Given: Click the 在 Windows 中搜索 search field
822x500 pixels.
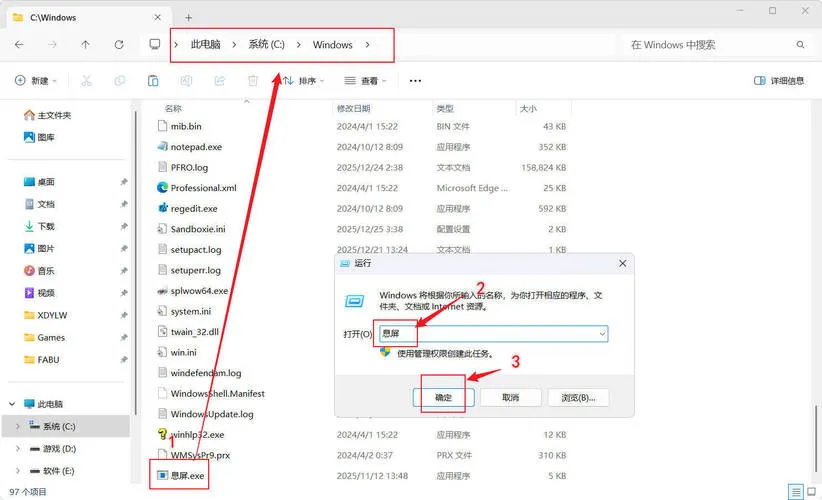Looking at the screenshot, I should (x=705, y=45).
